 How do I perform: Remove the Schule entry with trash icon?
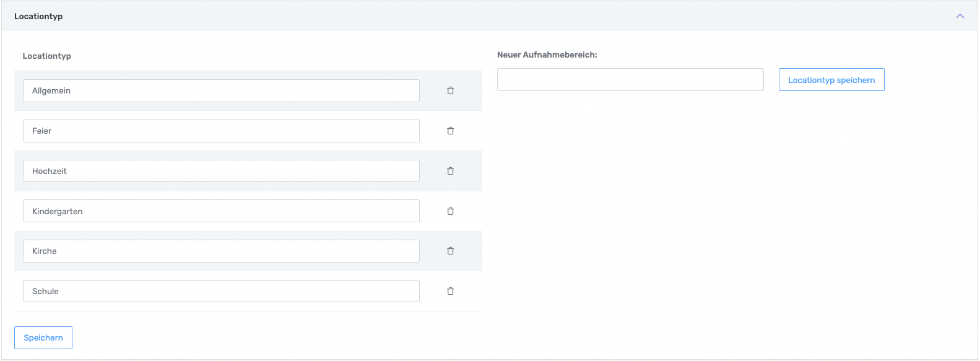450,291
